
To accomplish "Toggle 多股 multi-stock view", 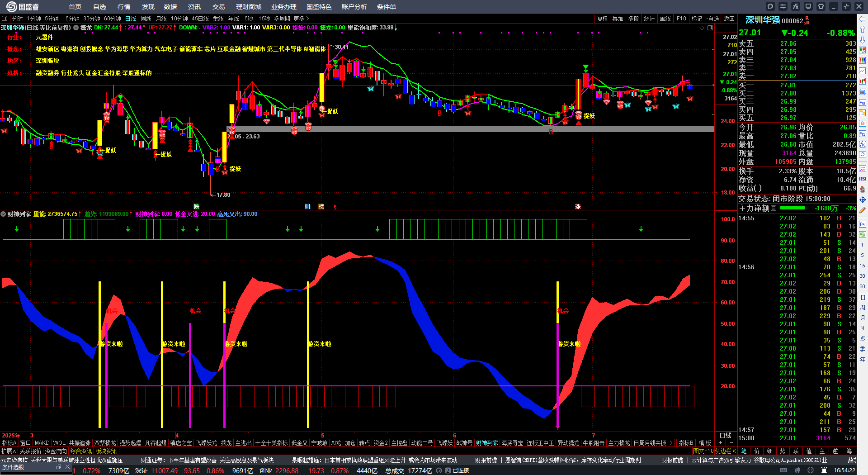I will 633,19.
